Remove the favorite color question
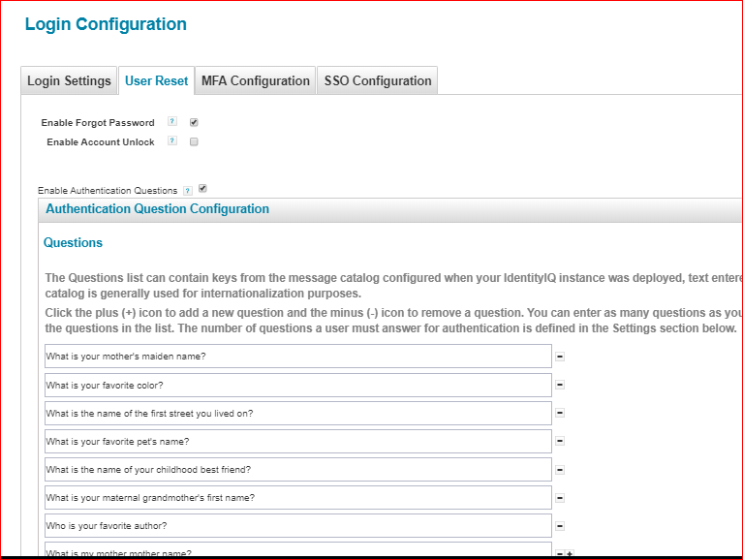The height and width of the screenshot is (560, 743). (560, 385)
